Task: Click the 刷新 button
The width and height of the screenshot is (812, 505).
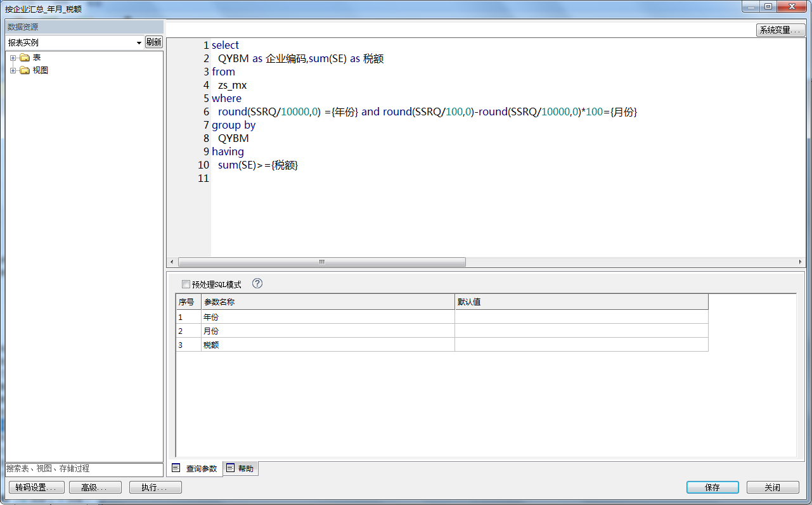Action: [154, 42]
